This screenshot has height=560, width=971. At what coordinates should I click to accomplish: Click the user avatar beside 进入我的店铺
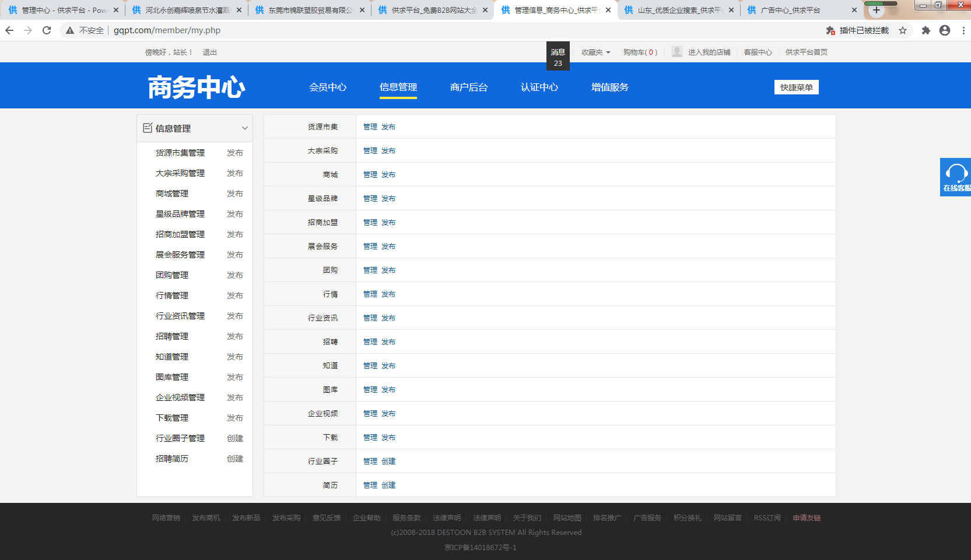coord(676,52)
